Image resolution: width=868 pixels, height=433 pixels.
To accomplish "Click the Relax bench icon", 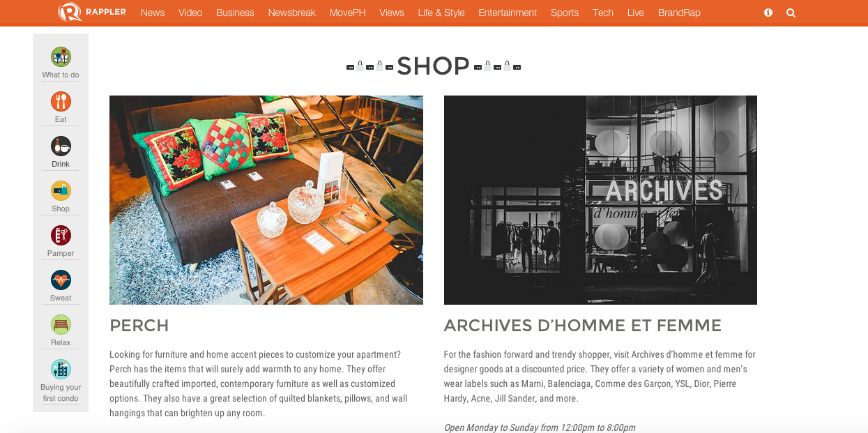I will [61, 325].
